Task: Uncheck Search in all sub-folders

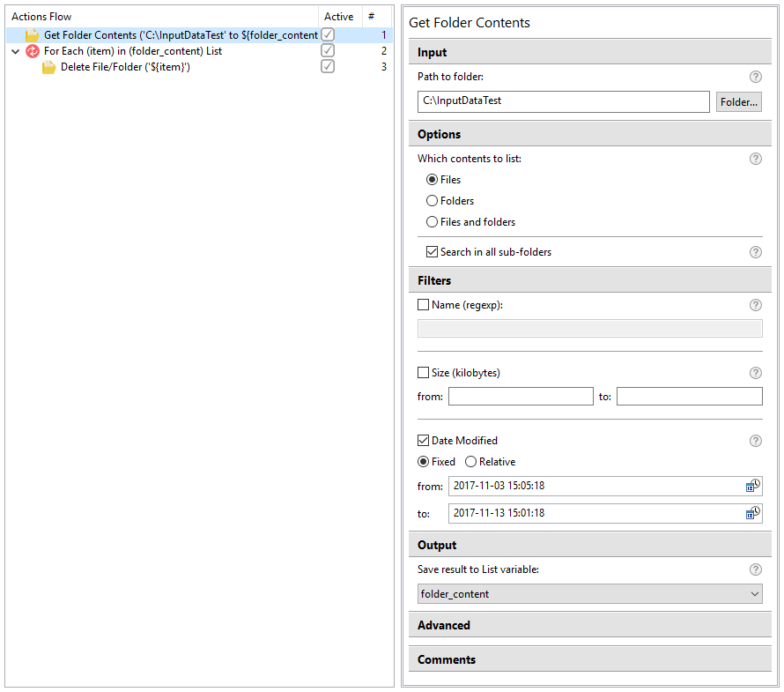Action: tap(432, 252)
